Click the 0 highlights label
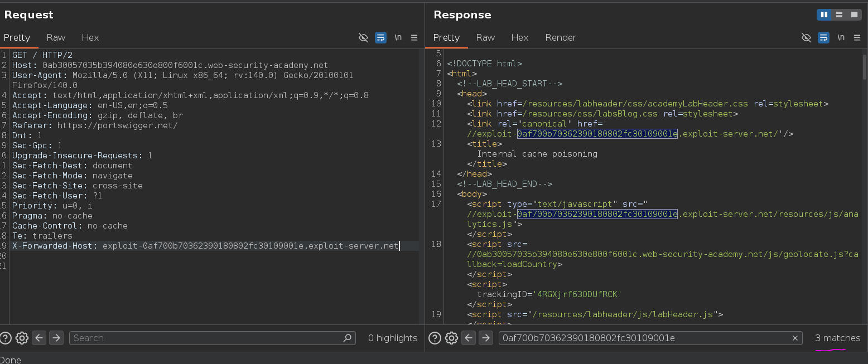The height and width of the screenshot is (364, 868). tap(393, 338)
